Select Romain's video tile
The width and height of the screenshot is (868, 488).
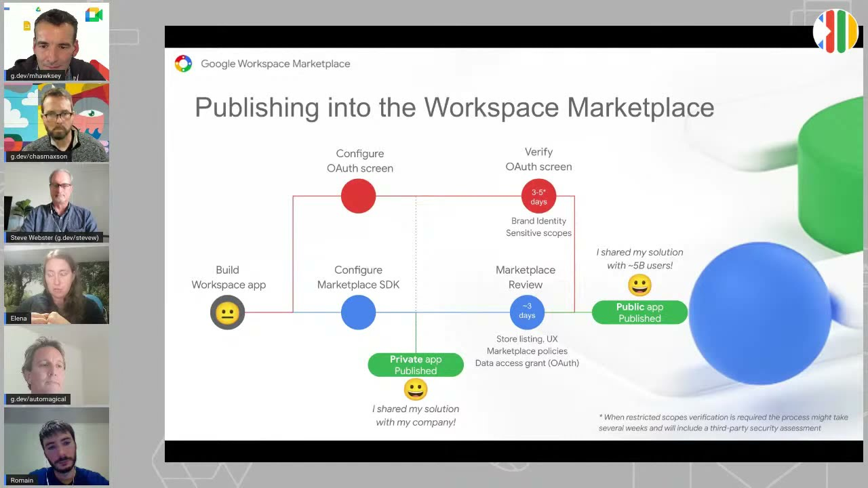(56, 447)
